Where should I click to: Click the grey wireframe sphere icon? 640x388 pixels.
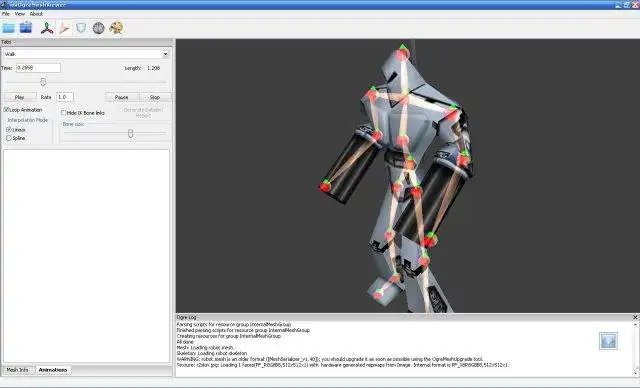click(x=98, y=28)
